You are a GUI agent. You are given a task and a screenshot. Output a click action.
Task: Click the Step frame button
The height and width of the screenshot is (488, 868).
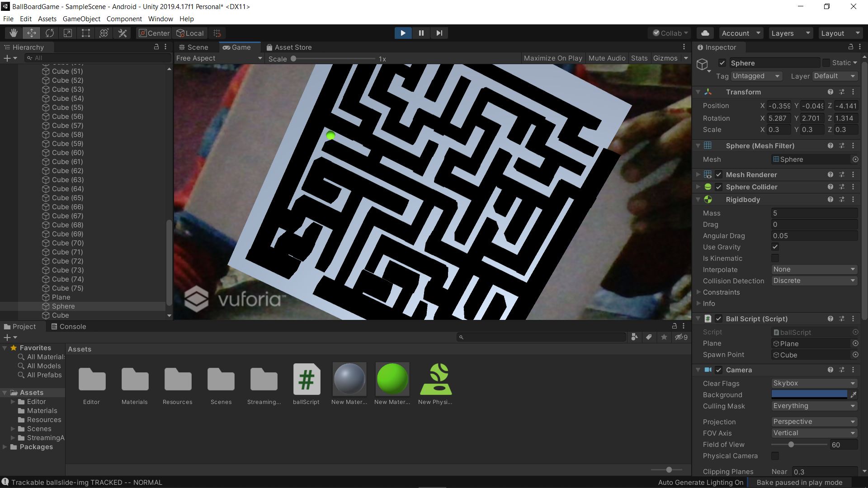tap(439, 33)
